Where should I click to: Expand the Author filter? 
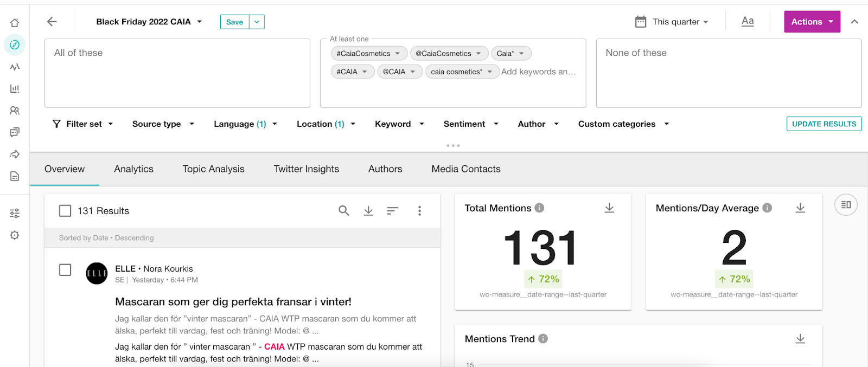[538, 124]
